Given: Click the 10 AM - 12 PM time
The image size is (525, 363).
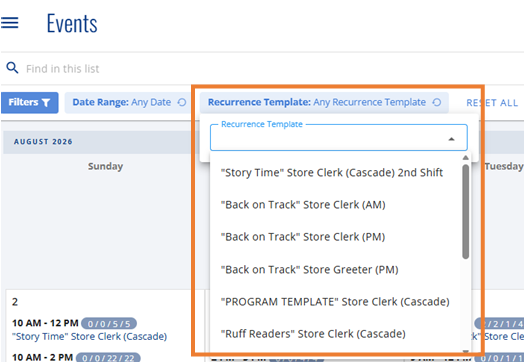Looking at the screenshot, I should pyautogui.click(x=45, y=323).
